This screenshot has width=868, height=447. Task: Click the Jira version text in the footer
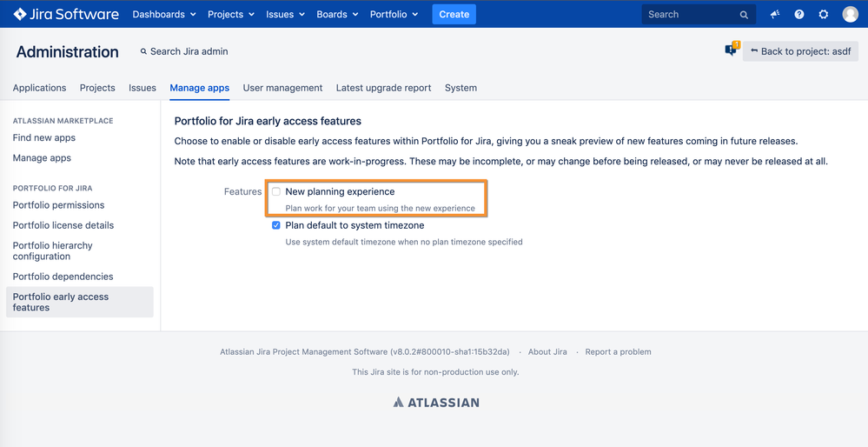click(365, 351)
